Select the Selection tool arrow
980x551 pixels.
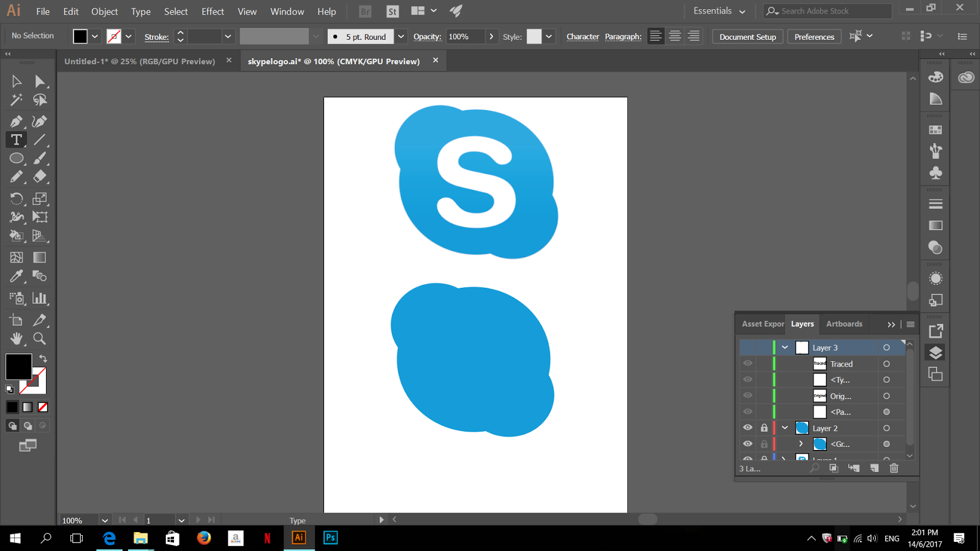[x=17, y=81]
